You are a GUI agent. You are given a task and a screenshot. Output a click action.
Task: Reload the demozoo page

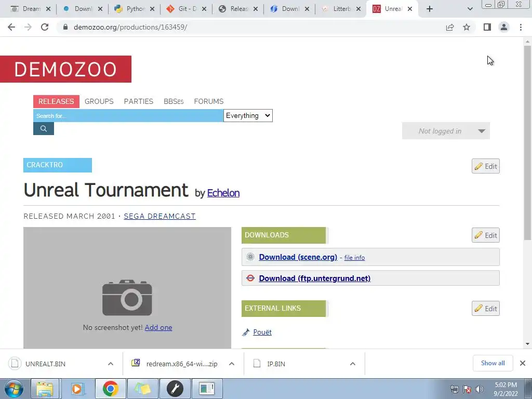45,27
